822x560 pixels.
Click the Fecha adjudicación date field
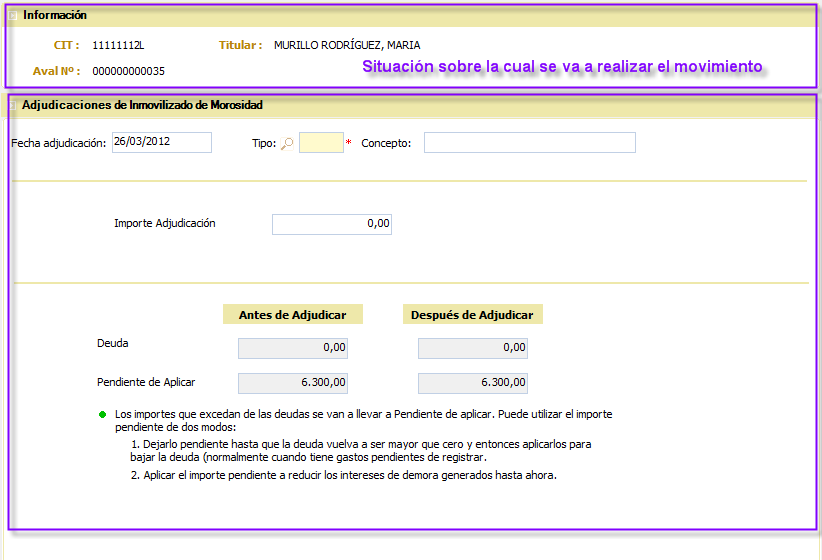pos(161,142)
